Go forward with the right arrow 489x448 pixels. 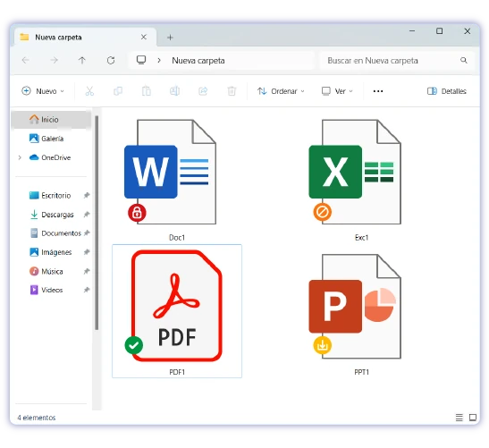[54, 60]
